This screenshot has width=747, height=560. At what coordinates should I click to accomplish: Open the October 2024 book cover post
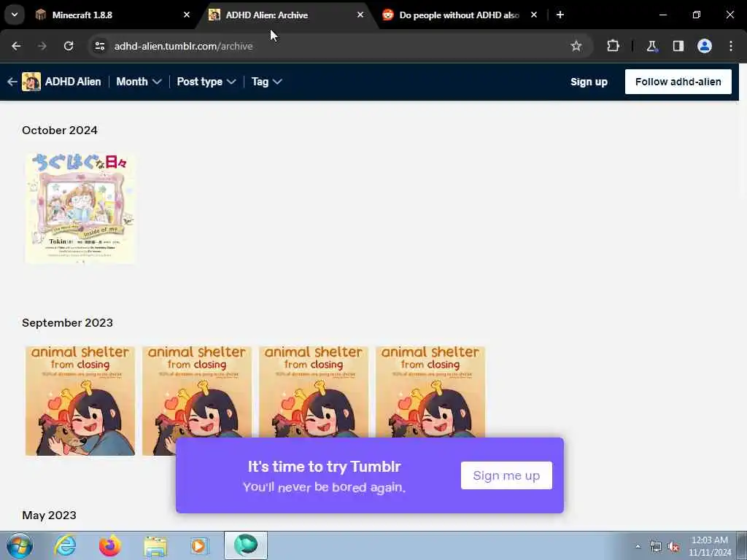80,208
